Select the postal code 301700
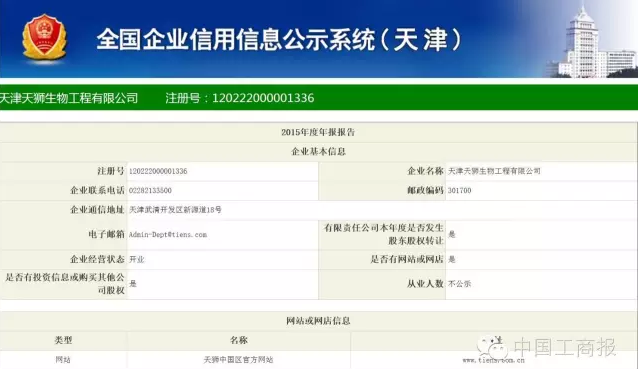639x369 pixels. pos(460,190)
